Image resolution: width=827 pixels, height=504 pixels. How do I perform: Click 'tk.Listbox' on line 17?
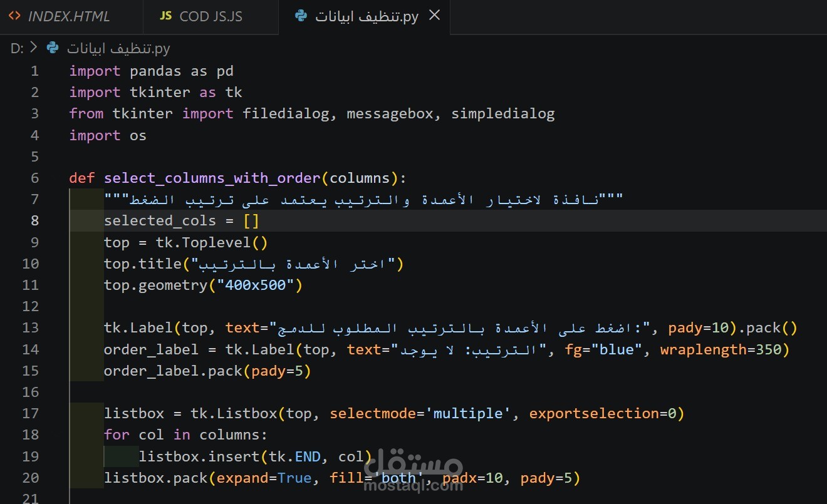[234, 413]
